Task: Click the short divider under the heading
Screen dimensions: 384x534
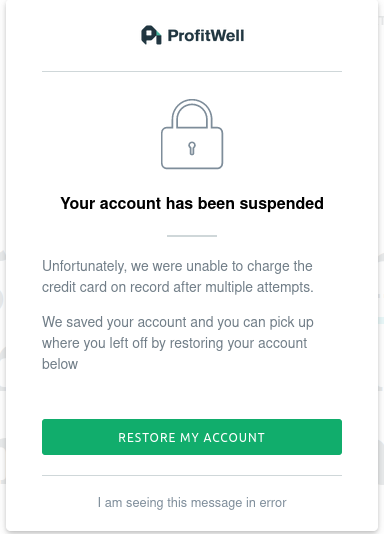Action: (192, 236)
